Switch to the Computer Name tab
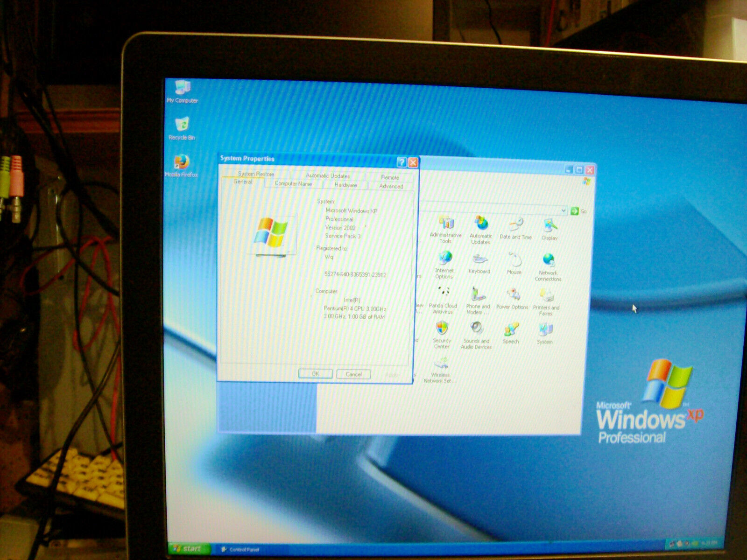This screenshot has width=747, height=560. (x=293, y=183)
